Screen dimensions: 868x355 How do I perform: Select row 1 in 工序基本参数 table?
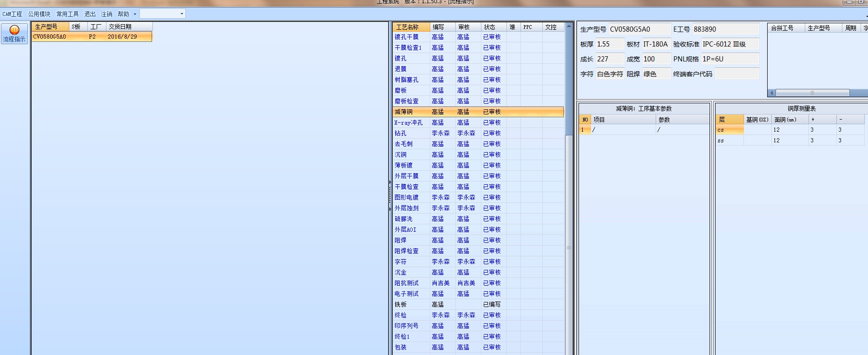pyautogui.click(x=644, y=130)
